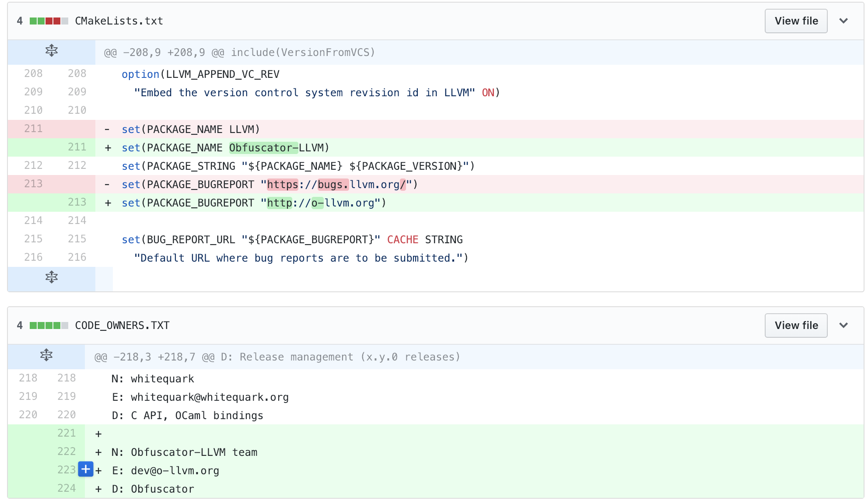Screen dimensions: 868x504
Task: Click added line number 222
Action: (66, 451)
